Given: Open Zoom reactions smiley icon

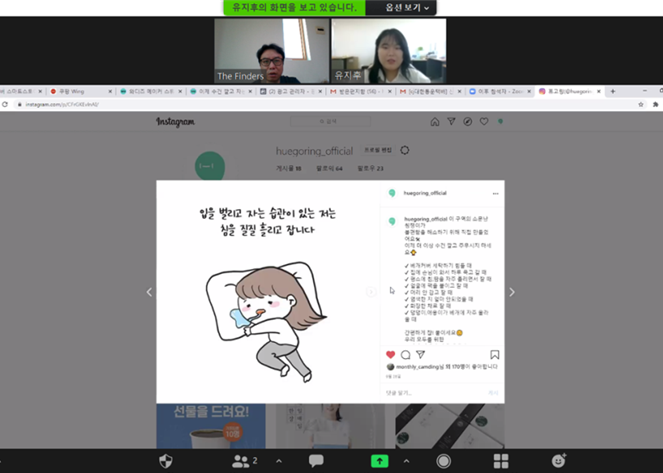Looking at the screenshot, I should [x=559, y=460].
